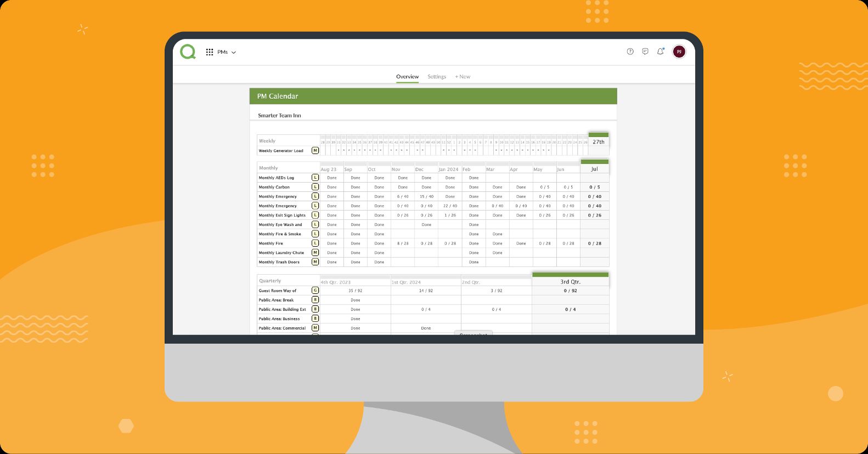This screenshot has height=454, width=868.
Task: Click G badge on Guest Room Way of
Action: coord(315,291)
